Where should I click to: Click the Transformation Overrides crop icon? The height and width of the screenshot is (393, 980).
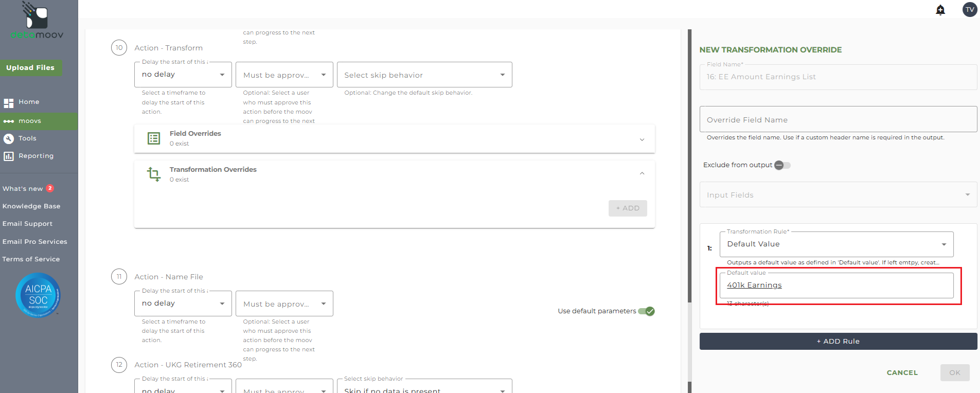(154, 174)
